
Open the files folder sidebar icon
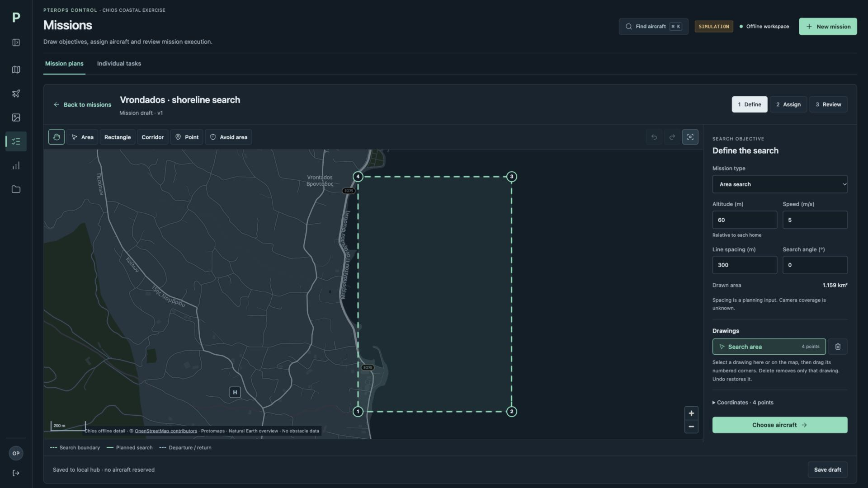[x=16, y=189]
